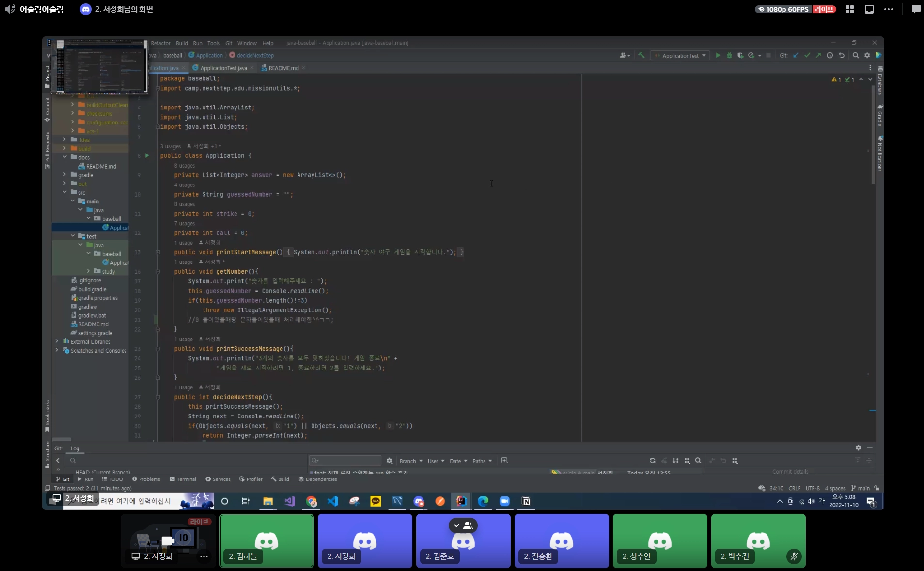Click the IntelliJ search everywhere magnifier

point(855,56)
